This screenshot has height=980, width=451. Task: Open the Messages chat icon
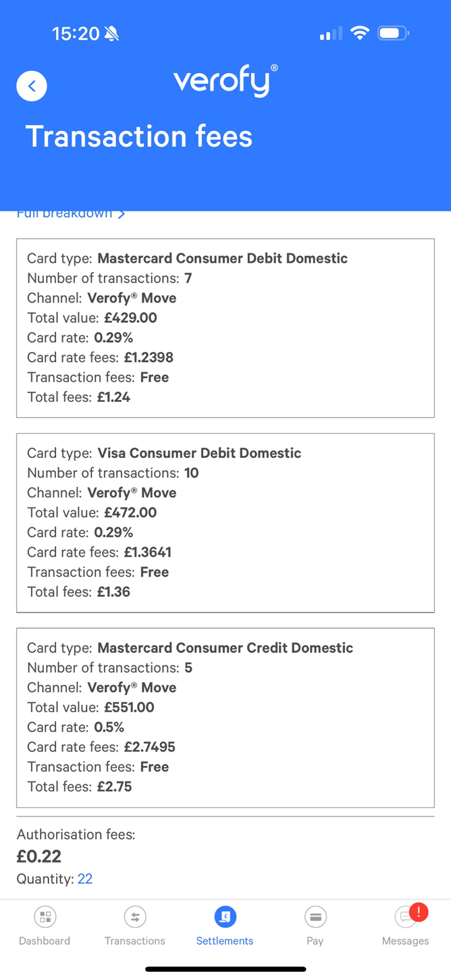click(x=405, y=918)
